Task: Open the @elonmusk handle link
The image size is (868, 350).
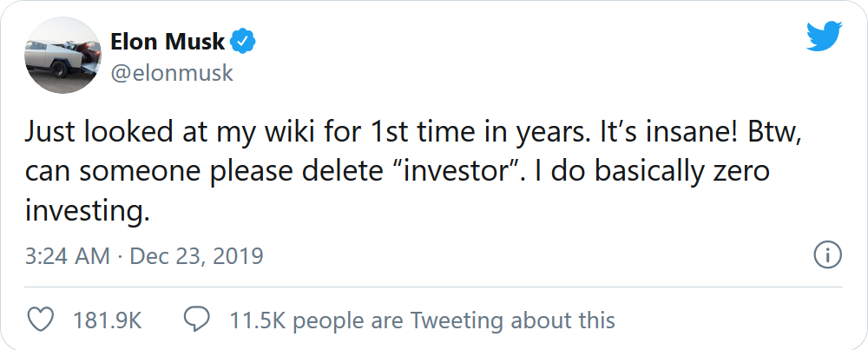Action: tap(172, 72)
